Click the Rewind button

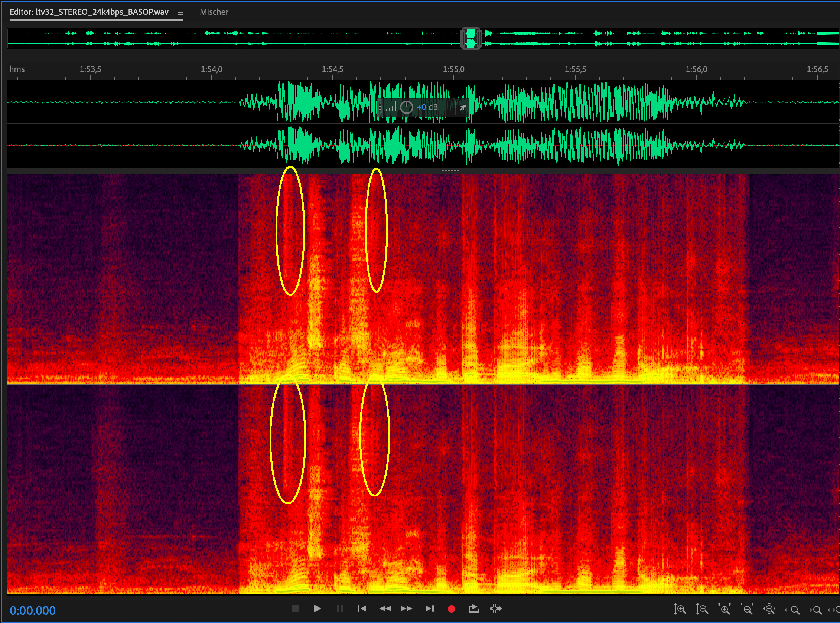coord(385,608)
